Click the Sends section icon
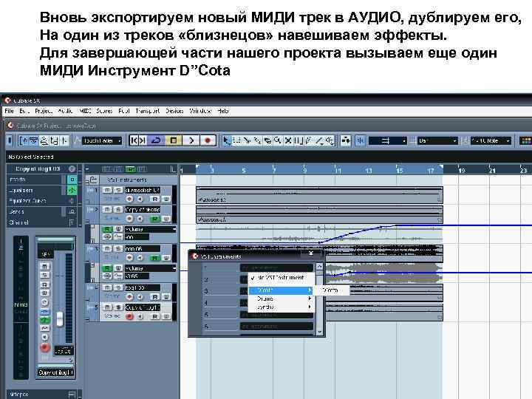Screen dimensions: 532x399 point(72,211)
